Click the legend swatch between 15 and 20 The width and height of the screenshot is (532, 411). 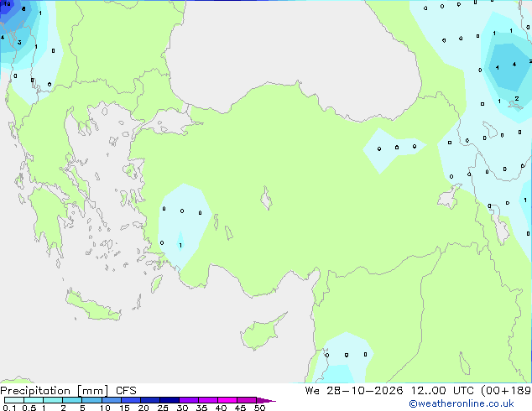pos(130,400)
